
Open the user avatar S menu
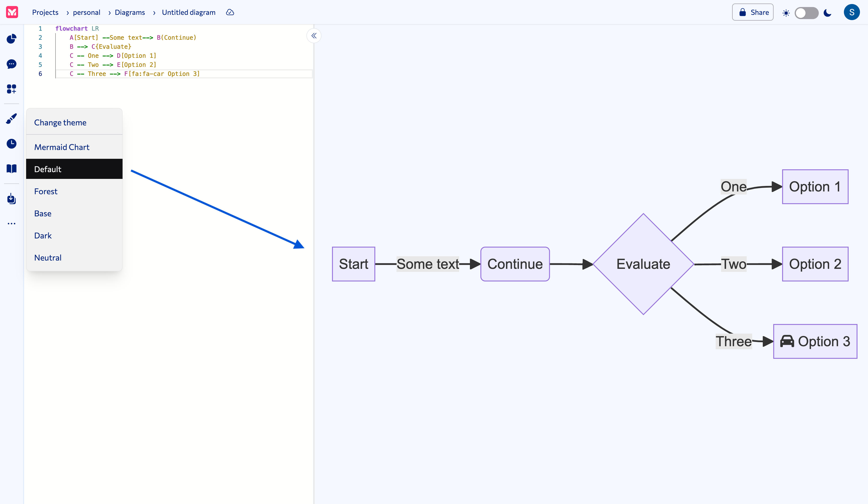click(x=851, y=12)
